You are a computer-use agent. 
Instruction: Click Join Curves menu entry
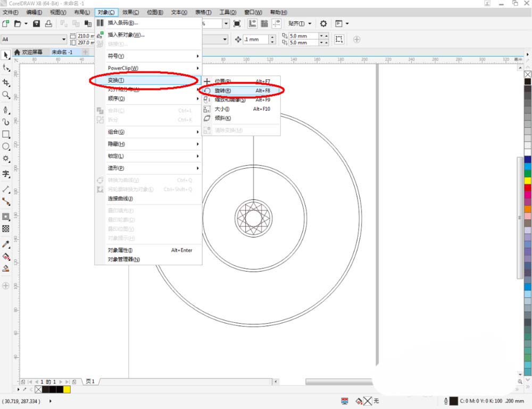(148, 199)
